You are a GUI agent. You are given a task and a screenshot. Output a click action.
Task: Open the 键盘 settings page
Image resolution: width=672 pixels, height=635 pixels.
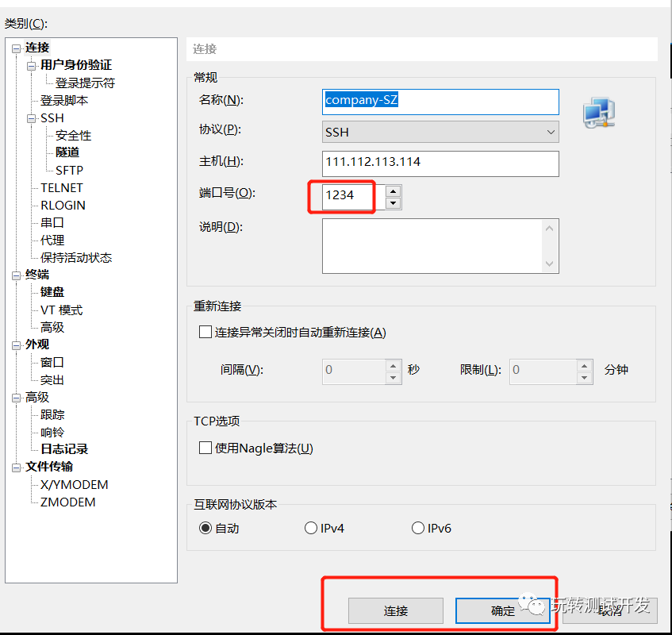point(52,291)
